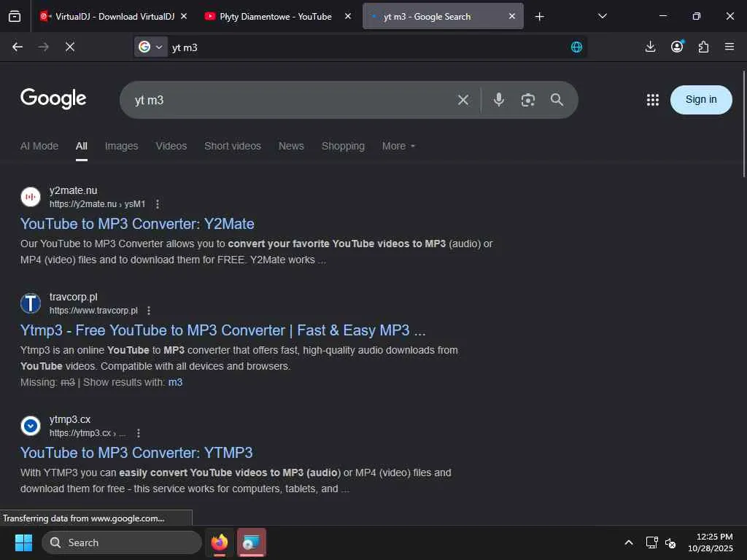Open options menu for ytmp3.cx result
Image resolution: width=747 pixels, height=560 pixels.
click(x=138, y=433)
